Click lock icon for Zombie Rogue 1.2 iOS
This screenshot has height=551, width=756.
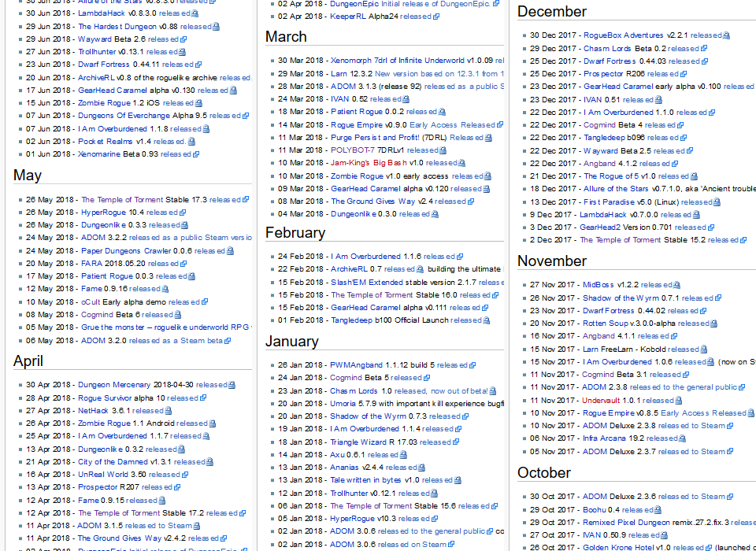pos(198,103)
